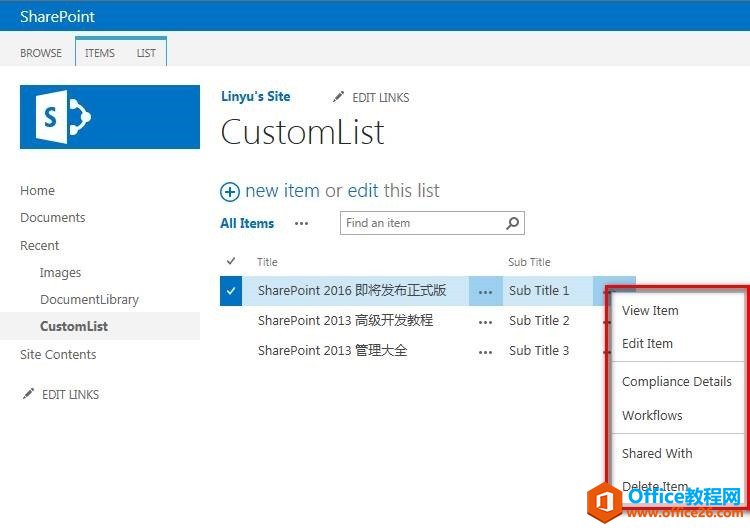Switch to the ITEMS ribbon tab
Screen dimensions: 750x530
coord(99,53)
